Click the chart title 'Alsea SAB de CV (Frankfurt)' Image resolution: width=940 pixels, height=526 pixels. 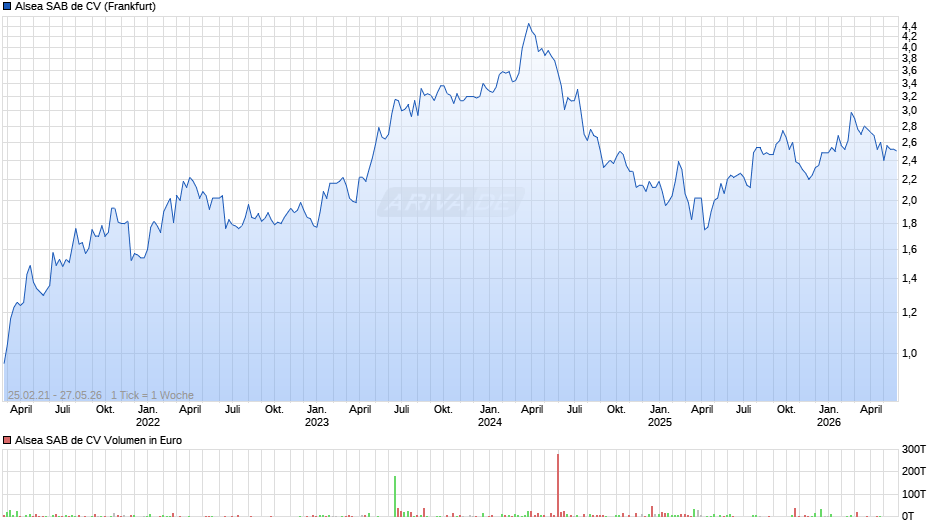tap(86, 7)
